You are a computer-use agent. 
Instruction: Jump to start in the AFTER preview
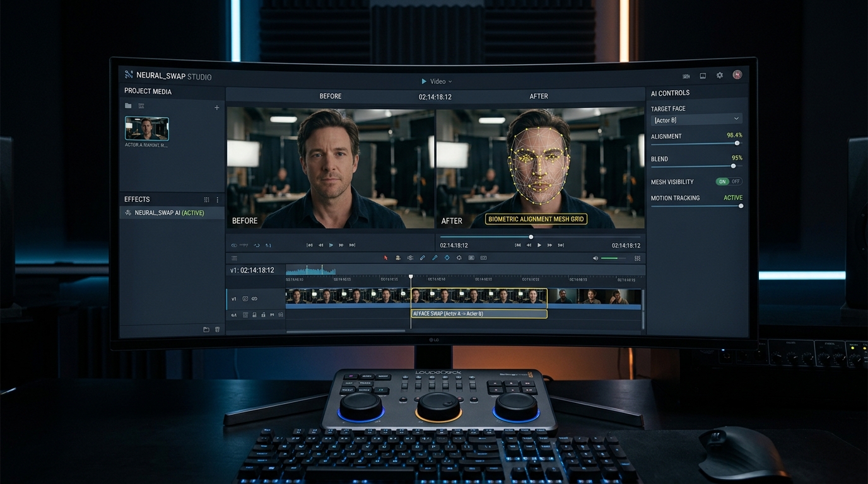[x=518, y=245]
